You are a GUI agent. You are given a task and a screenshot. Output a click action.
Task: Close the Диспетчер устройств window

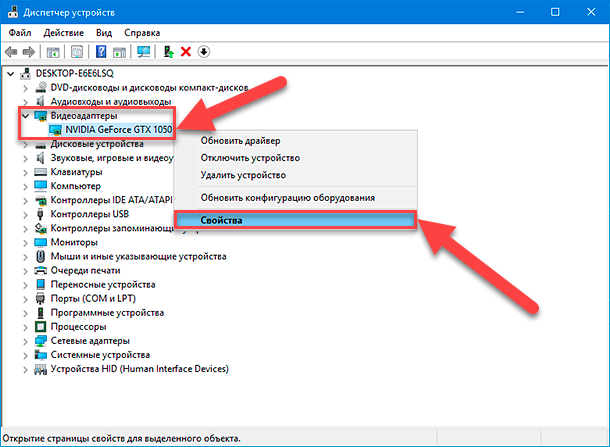[x=591, y=12]
